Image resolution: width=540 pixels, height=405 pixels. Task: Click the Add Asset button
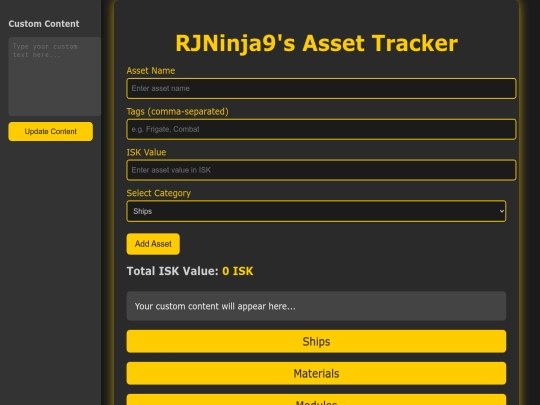coord(153,244)
